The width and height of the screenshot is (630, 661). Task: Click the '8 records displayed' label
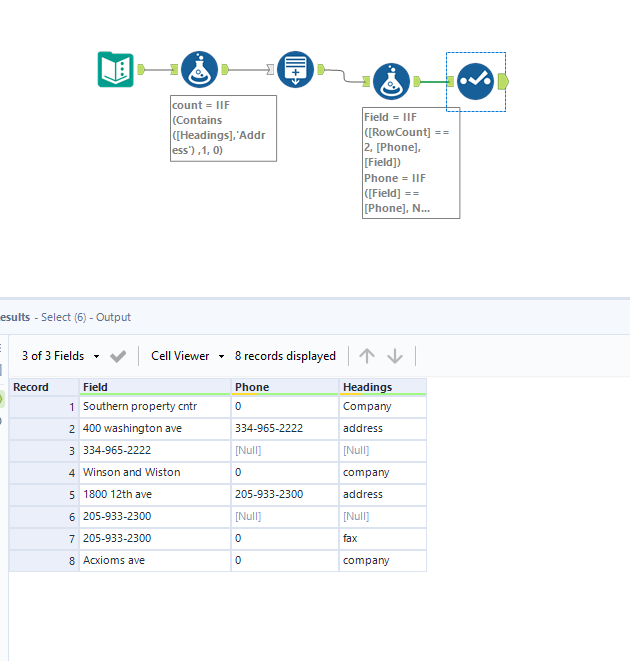pos(285,356)
